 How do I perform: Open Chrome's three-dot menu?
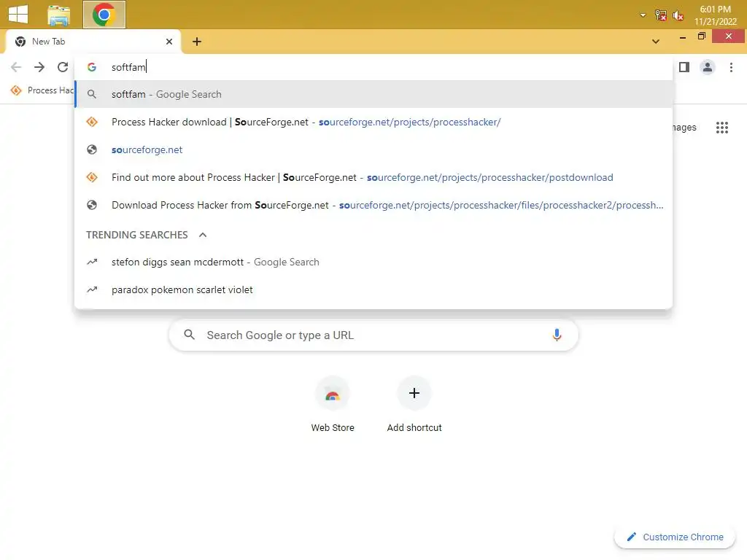(731, 67)
